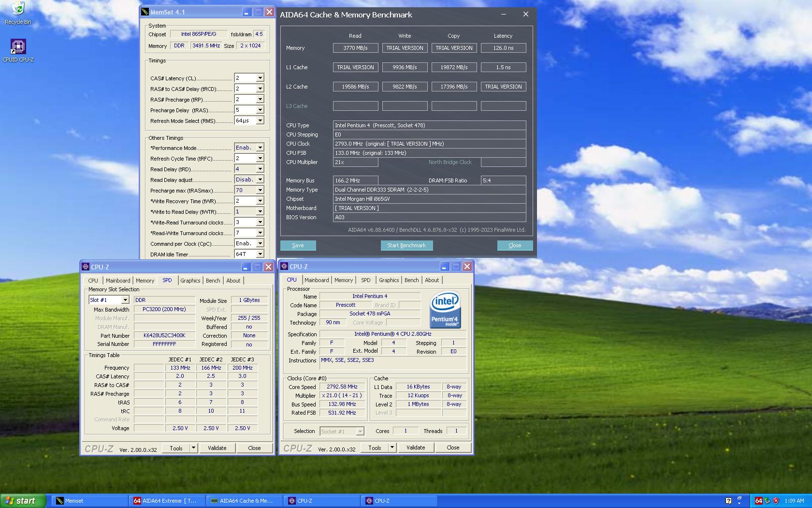The height and width of the screenshot is (508, 812).
Task: Click the help question mark tray icon
Action: (728, 501)
